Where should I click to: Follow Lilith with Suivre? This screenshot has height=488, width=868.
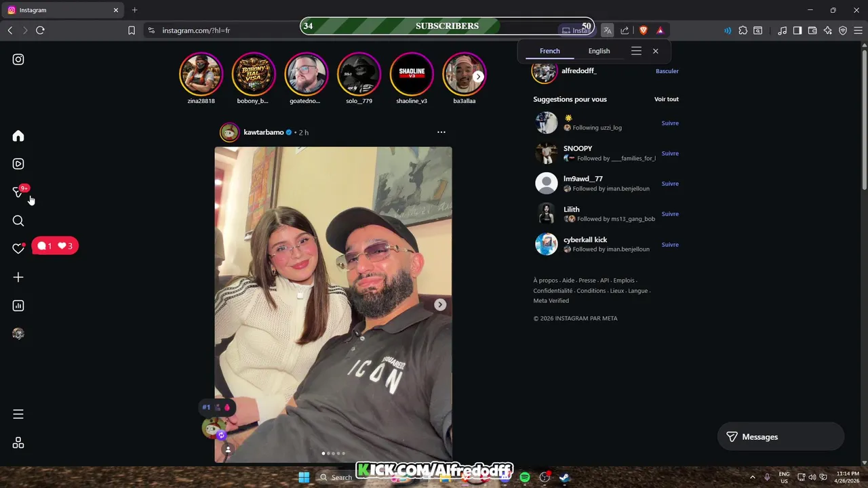coord(670,214)
